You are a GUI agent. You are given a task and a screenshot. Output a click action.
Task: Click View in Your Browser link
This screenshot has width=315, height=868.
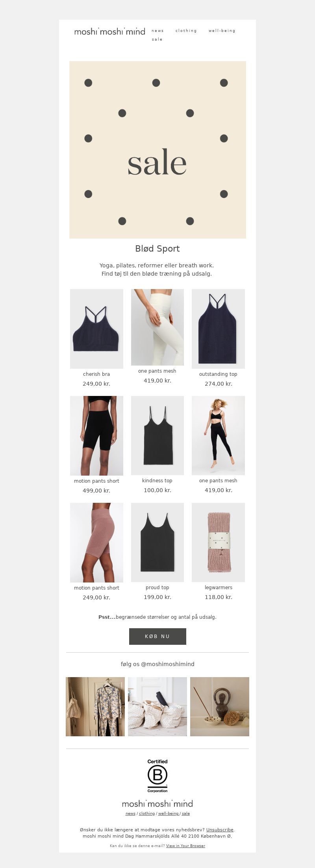tap(185, 846)
